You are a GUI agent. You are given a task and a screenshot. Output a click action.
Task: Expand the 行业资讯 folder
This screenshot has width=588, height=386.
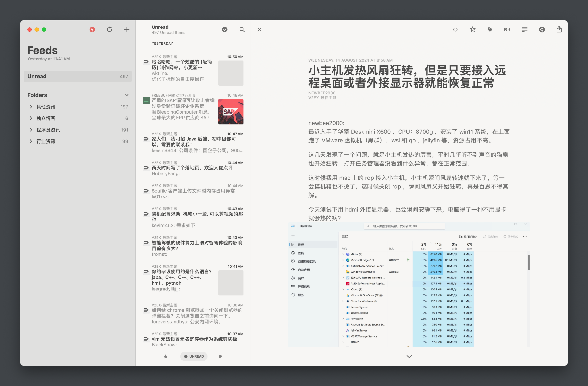(x=31, y=141)
